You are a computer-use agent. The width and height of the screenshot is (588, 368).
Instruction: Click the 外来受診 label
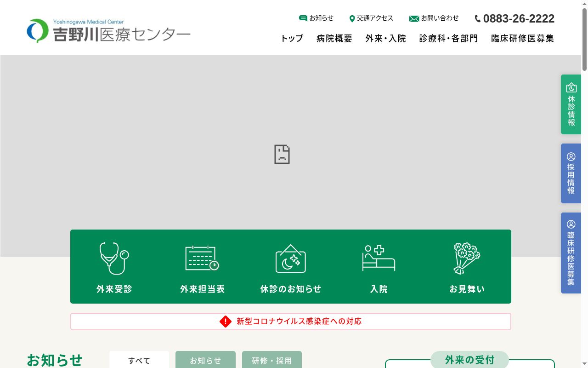(x=114, y=289)
